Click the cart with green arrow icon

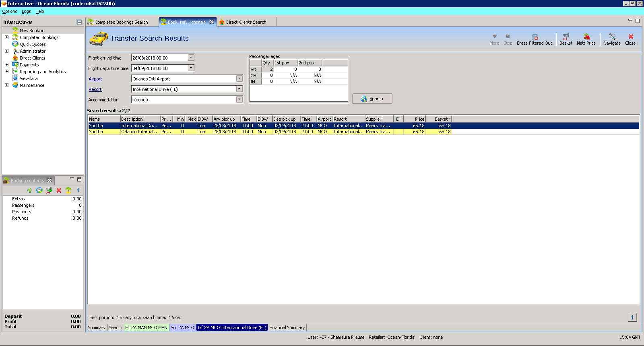coord(49,190)
